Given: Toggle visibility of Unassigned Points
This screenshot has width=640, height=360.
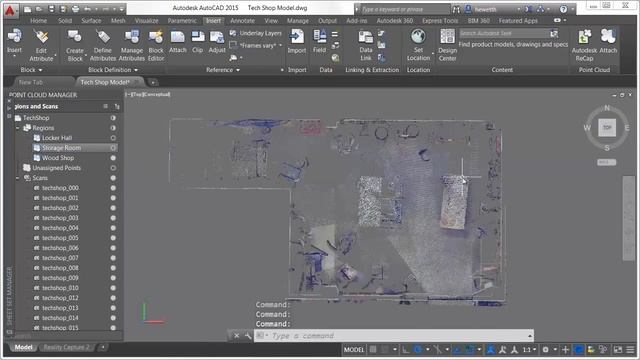Looking at the screenshot, I should (x=113, y=168).
